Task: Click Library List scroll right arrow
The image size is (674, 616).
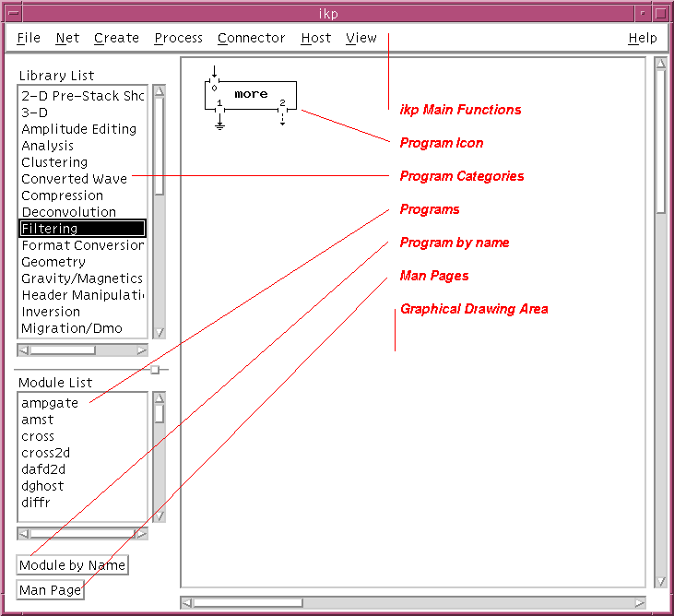Action: (141, 350)
